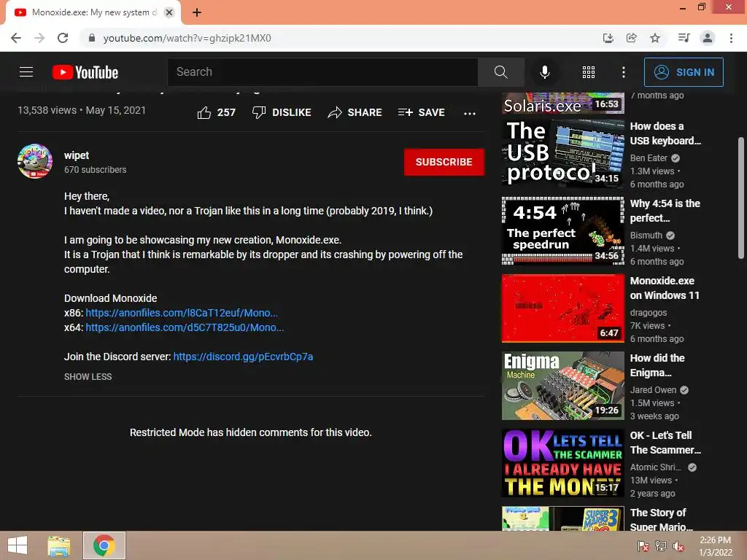Share this page from address bar

coord(631,38)
